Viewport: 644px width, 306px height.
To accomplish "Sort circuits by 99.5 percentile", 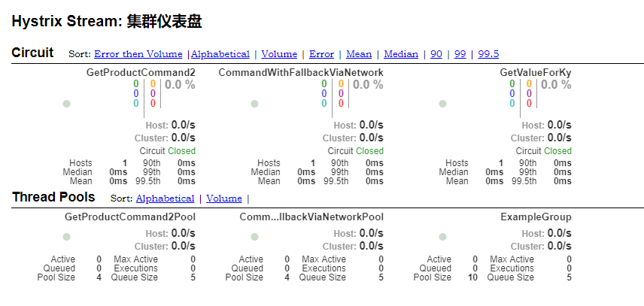I will click(x=488, y=54).
